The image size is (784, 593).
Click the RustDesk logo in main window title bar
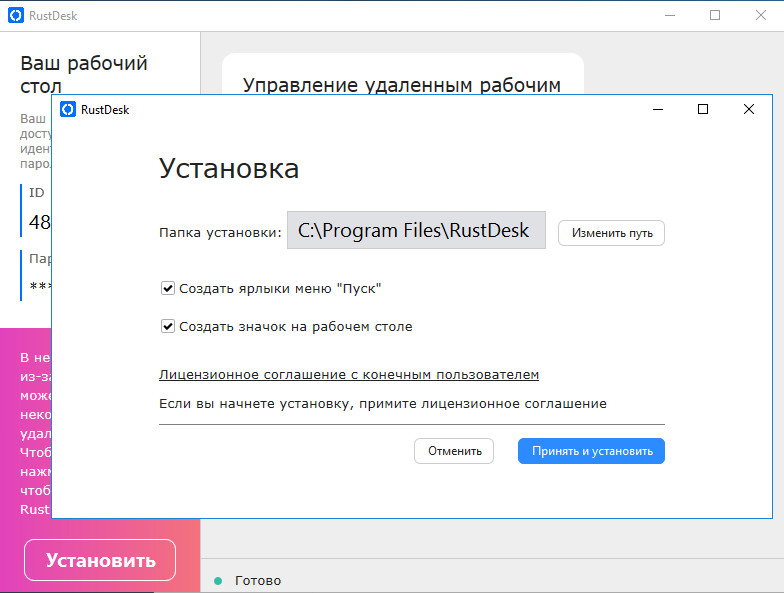click(16, 16)
